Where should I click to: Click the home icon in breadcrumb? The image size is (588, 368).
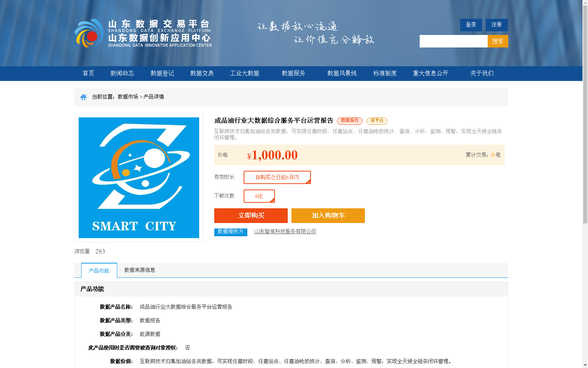point(83,97)
